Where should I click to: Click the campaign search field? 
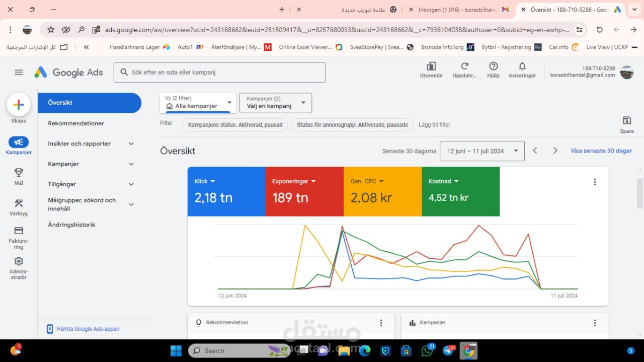tap(219, 72)
